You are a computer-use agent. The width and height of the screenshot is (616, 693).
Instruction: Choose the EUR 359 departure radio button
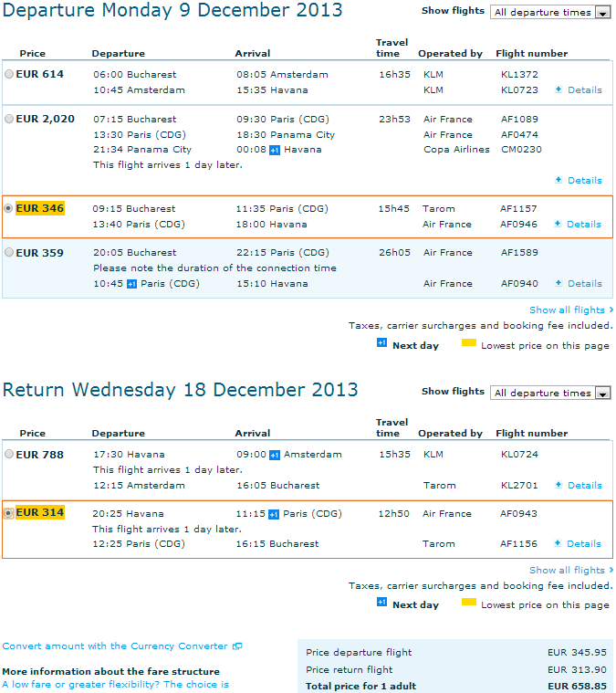(x=9, y=252)
